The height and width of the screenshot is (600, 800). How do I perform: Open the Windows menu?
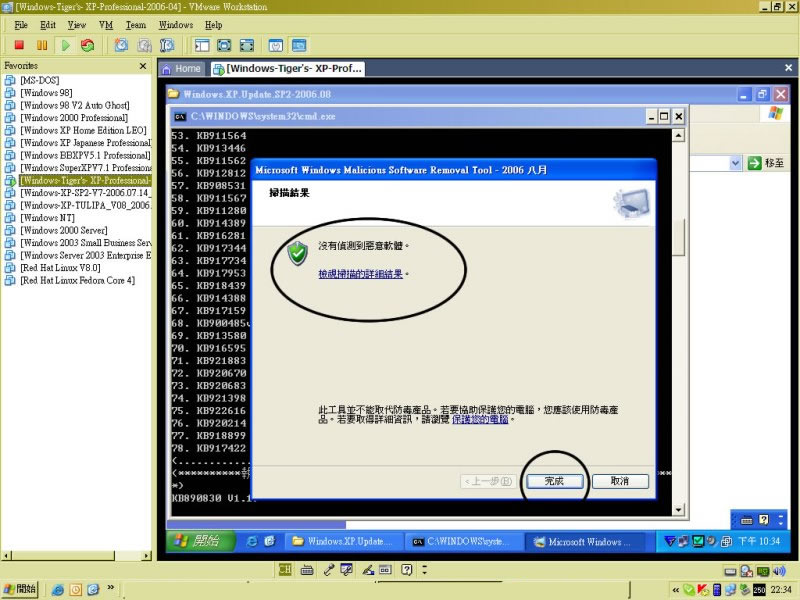(176, 25)
